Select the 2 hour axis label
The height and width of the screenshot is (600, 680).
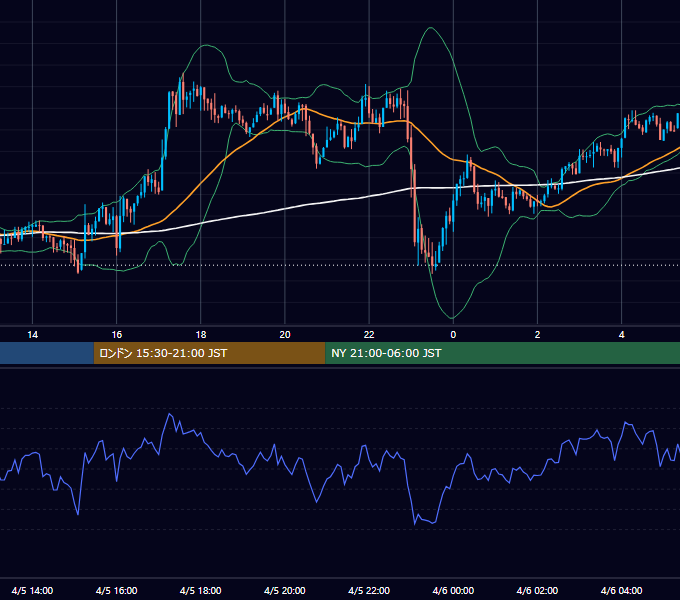pyautogui.click(x=537, y=335)
